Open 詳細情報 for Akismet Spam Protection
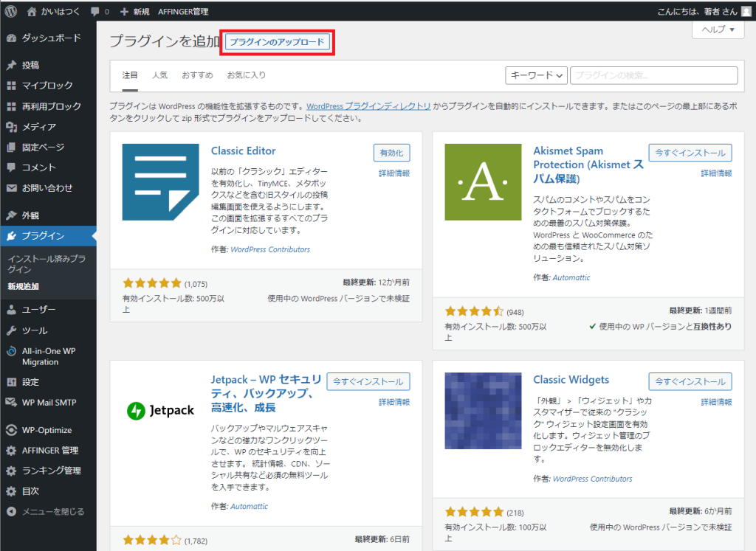Screen dimensions: 756x551 [x=716, y=173]
